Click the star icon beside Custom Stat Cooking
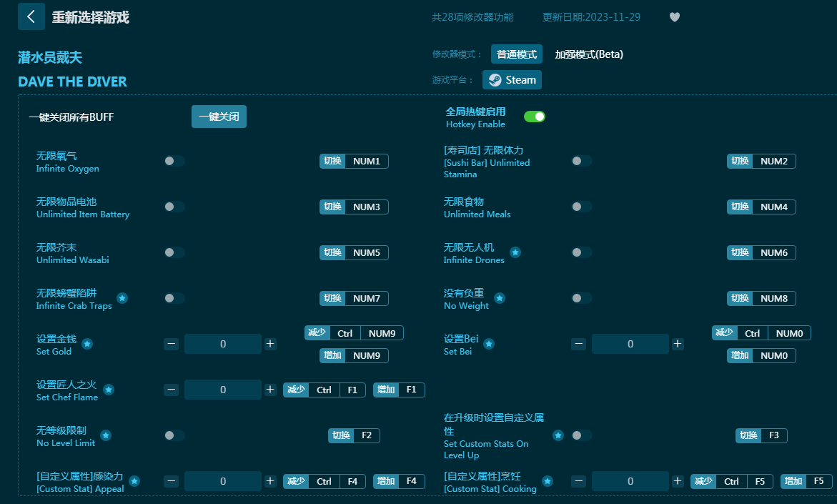 pyautogui.click(x=548, y=481)
